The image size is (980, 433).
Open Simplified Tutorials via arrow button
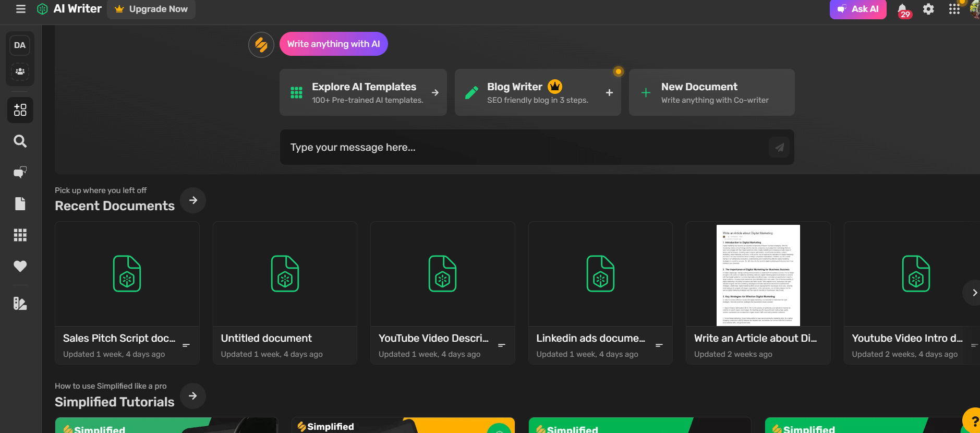193,396
